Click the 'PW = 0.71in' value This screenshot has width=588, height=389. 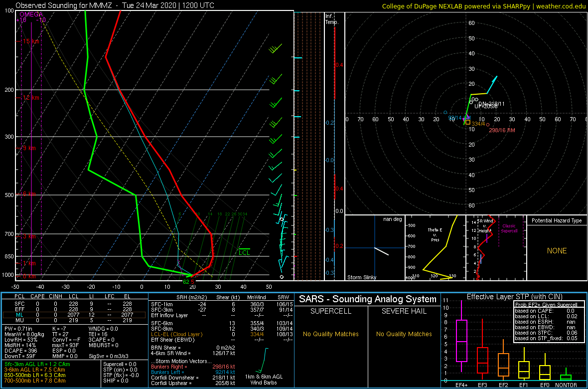click(19, 329)
